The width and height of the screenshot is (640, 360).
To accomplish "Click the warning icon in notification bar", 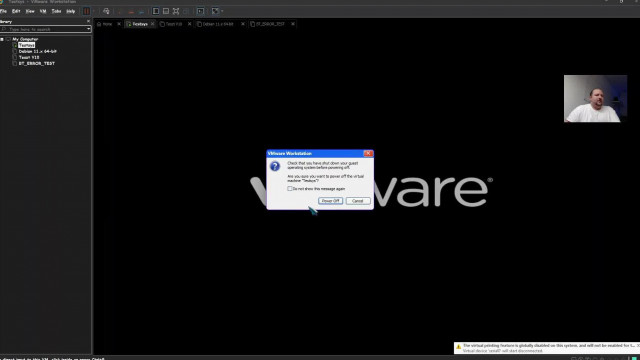I will pos(458,347).
